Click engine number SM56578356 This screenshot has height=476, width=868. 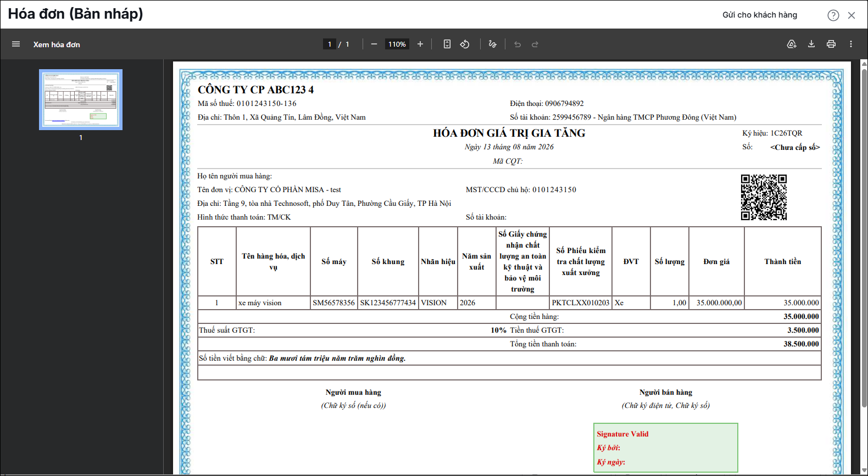(333, 303)
